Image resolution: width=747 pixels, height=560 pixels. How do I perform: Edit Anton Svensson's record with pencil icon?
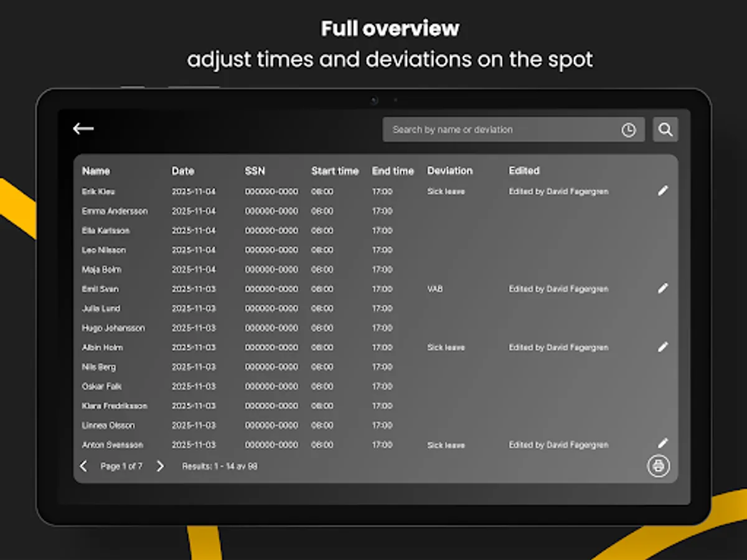[x=663, y=443]
